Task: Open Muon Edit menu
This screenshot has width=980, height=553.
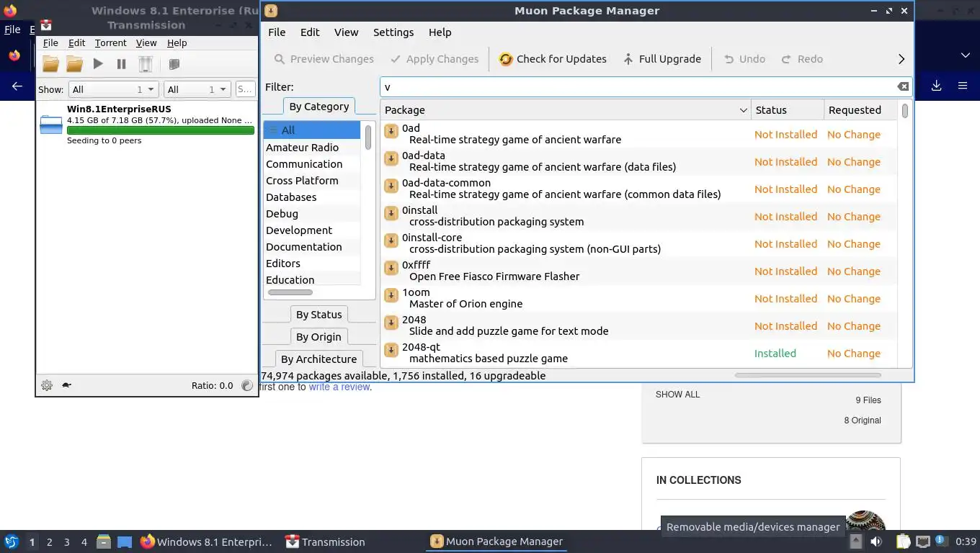Action: [310, 32]
